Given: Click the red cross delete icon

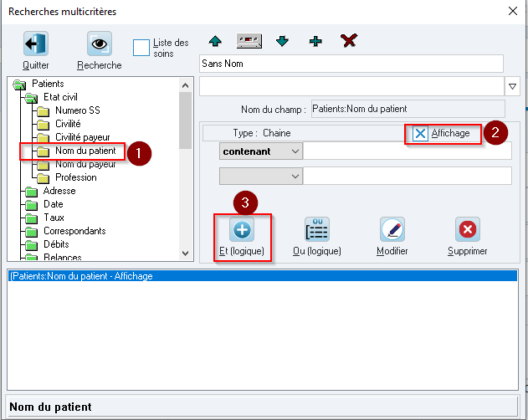Looking at the screenshot, I should click(349, 41).
